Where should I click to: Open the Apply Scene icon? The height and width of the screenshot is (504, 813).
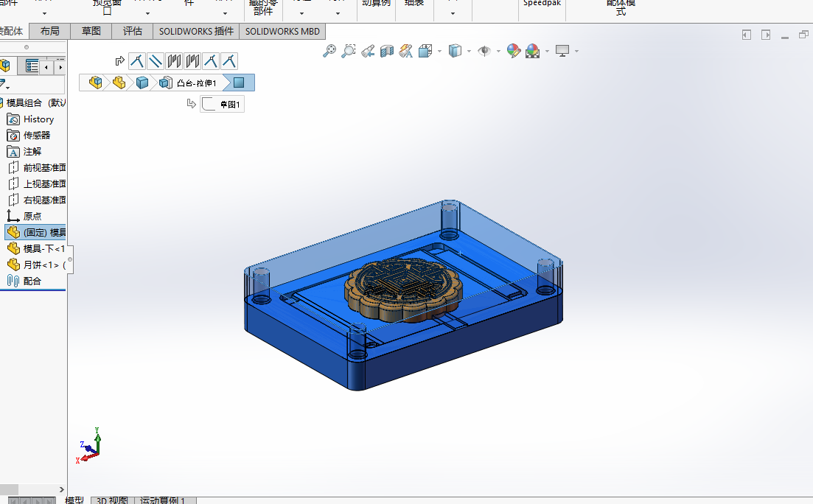click(x=532, y=51)
